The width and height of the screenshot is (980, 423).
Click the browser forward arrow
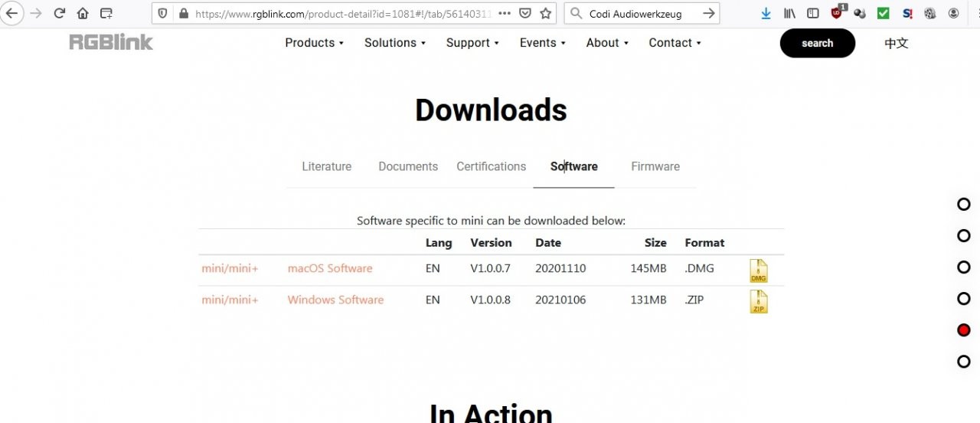click(x=35, y=13)
